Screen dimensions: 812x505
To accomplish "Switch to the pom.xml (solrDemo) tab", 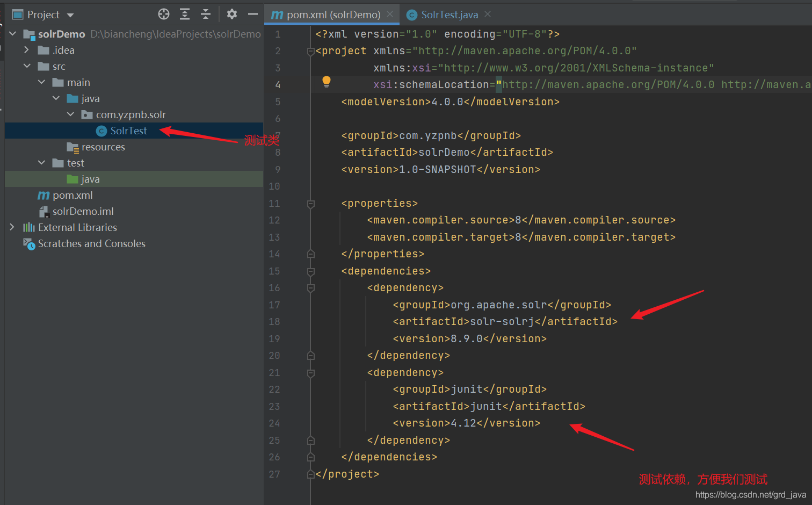I will pyautogui.click(x=332, y=15).
